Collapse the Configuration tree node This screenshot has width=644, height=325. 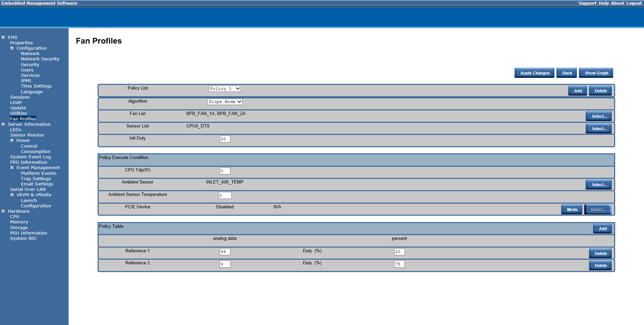(x=12, y=48)
